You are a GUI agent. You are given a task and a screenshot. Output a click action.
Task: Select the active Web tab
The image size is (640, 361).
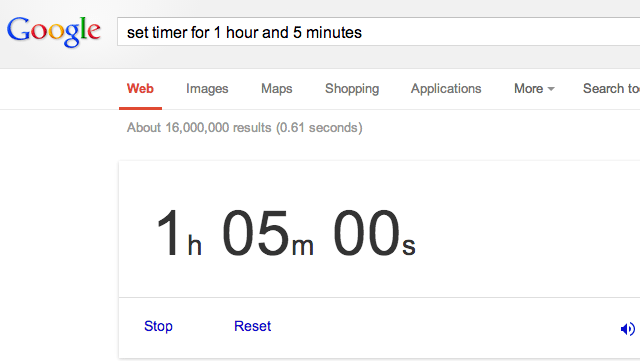(x=140, y=89)
